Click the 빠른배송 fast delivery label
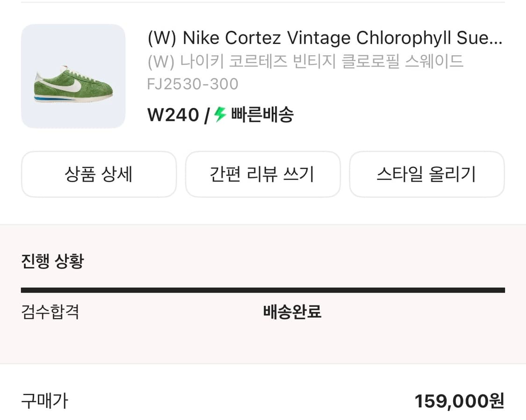 [262, 115]
